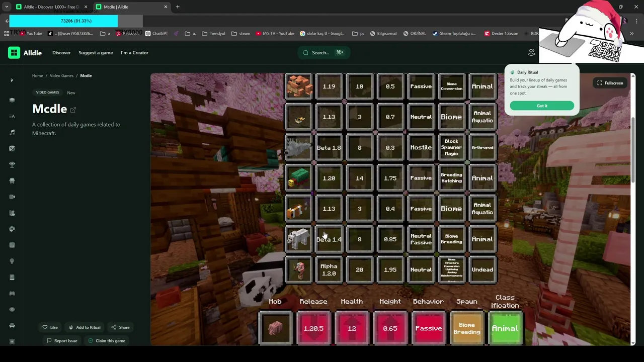
Task: Open EYS TV - YouTube bookmark
Action: point(275,34)
